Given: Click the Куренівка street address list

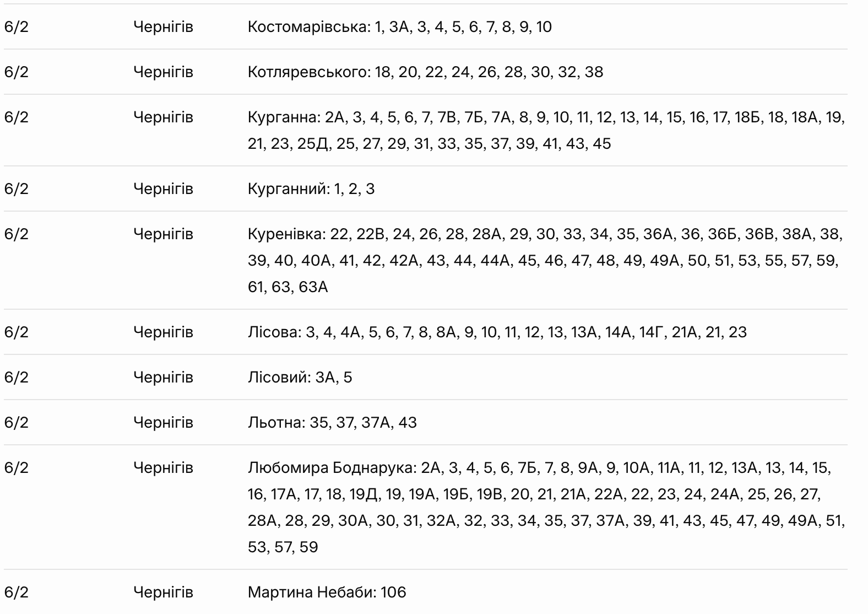Looking at the screenshot, I should click(x=545, y=261).
